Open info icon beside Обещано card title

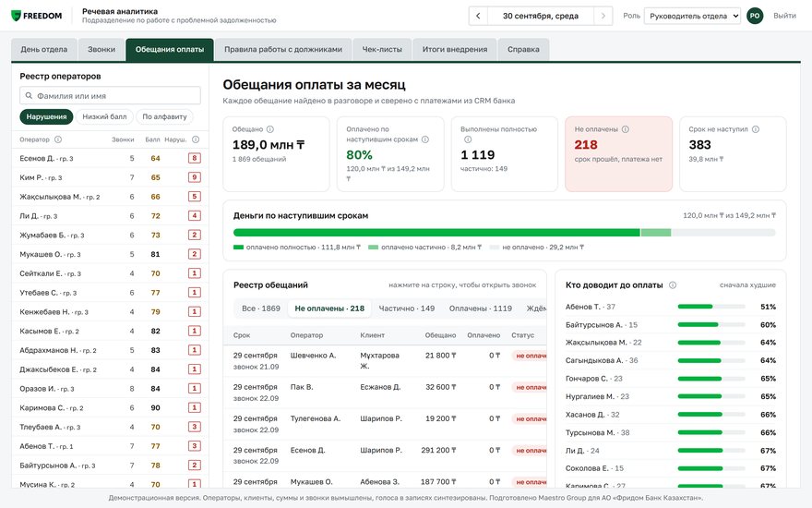[x=269, y=129]
